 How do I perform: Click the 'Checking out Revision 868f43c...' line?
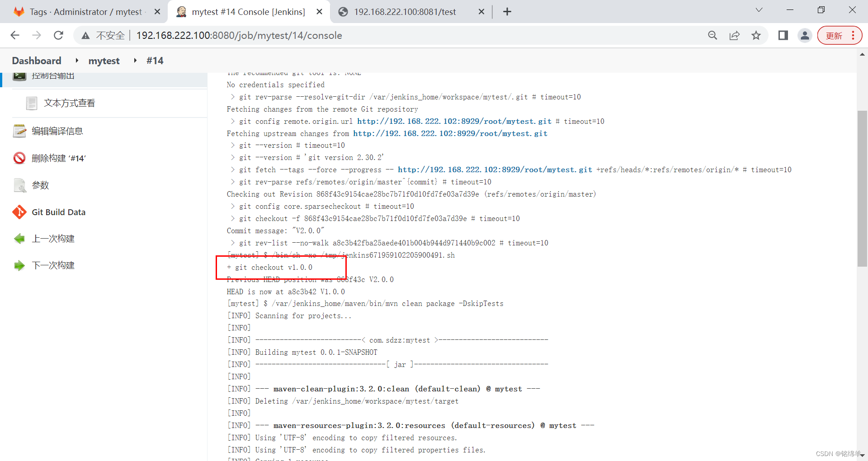[411, 194]
